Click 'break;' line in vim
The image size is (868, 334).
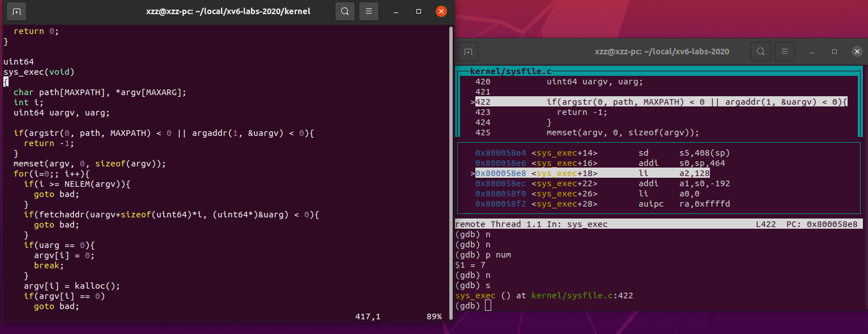click(x=49, y=266)
